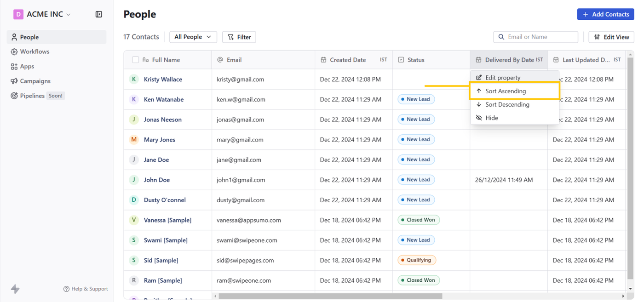Collapse the sidebar panel icon
Image resolution: width=644 pixels, height=302 pixels.
tap(99, 14)
